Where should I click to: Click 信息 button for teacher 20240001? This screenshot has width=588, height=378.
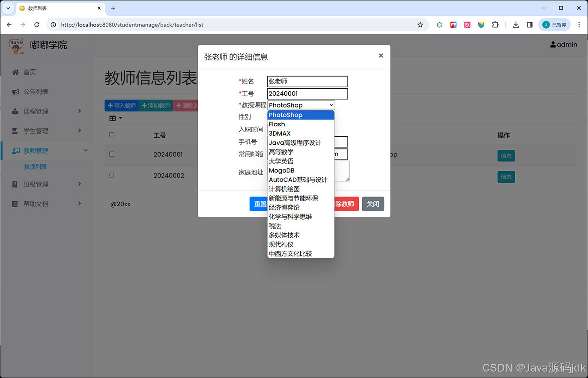click(x=506, y=156)
